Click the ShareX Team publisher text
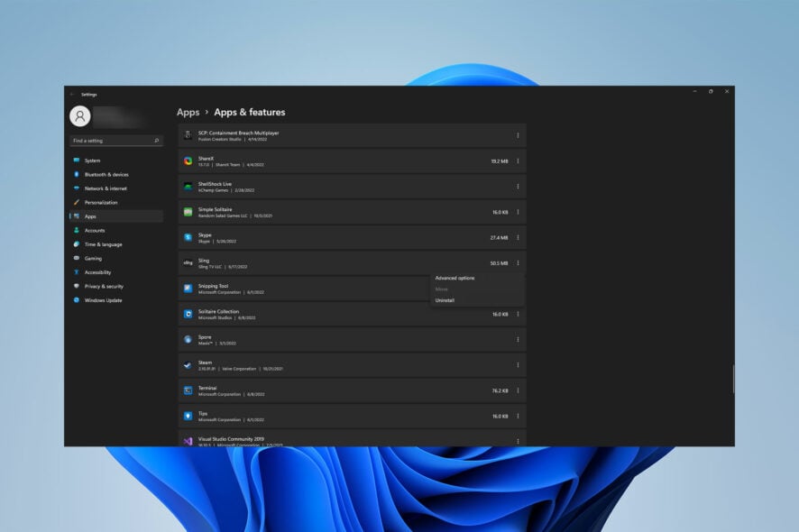This screenshot has height=532, width=799. 228,165
